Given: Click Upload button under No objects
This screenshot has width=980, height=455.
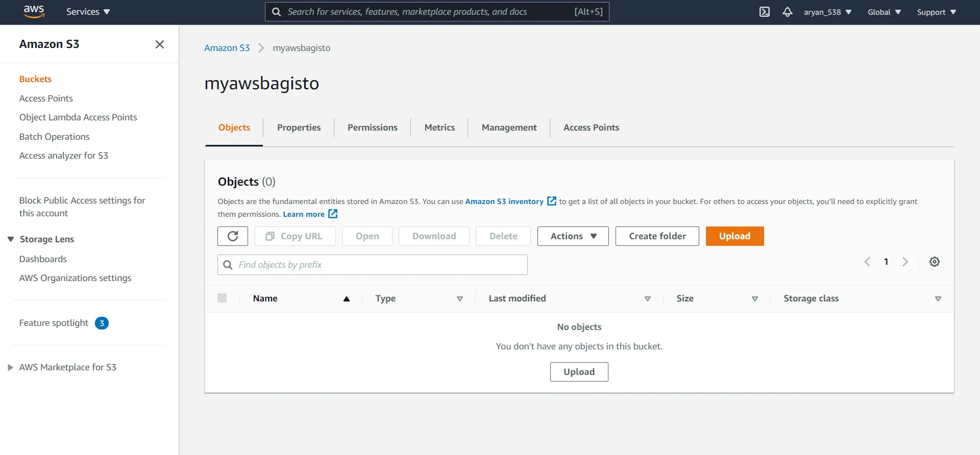Looking at the screenshot, I should coord(579,372).
